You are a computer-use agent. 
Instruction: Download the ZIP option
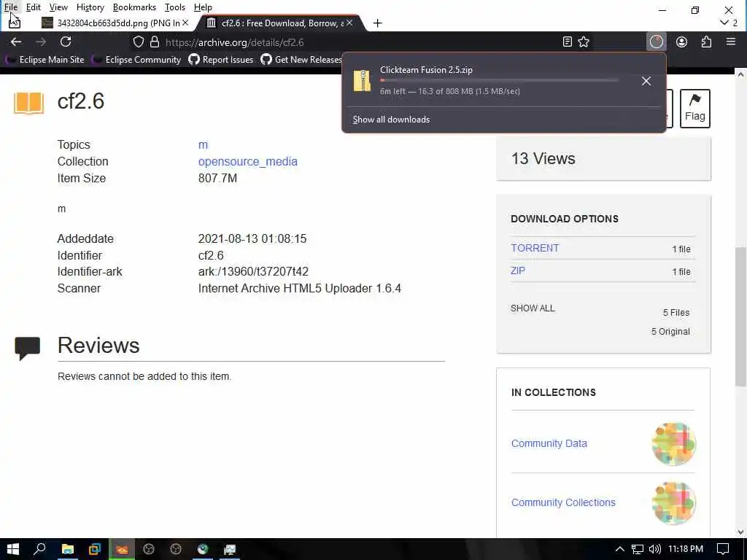pyautogui.click(x=518, y=271)
